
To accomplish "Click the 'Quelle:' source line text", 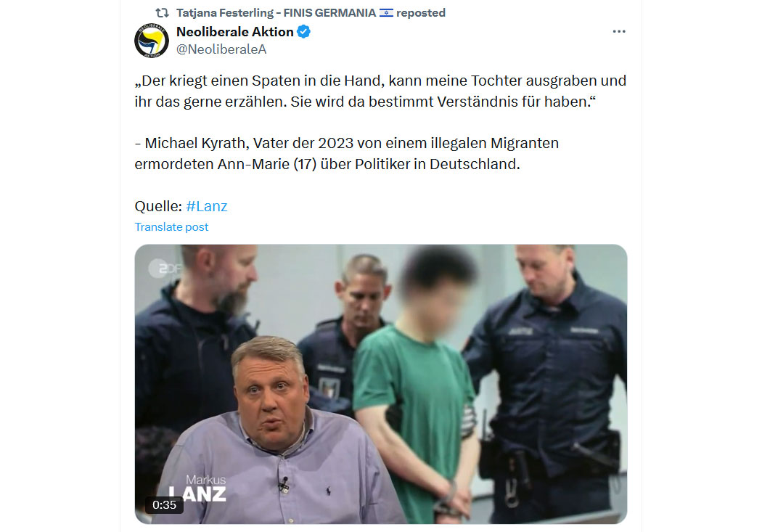I will 158,206.
